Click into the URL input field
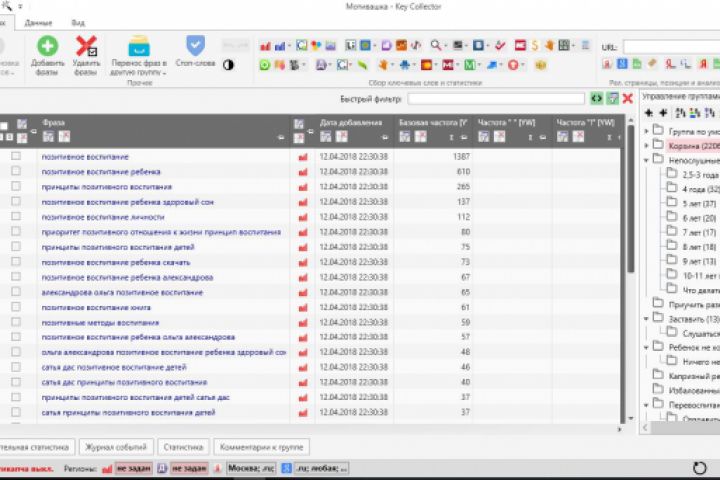Image resolution: width=720 pixels, height=480 pixels. (x=671, y=46)
